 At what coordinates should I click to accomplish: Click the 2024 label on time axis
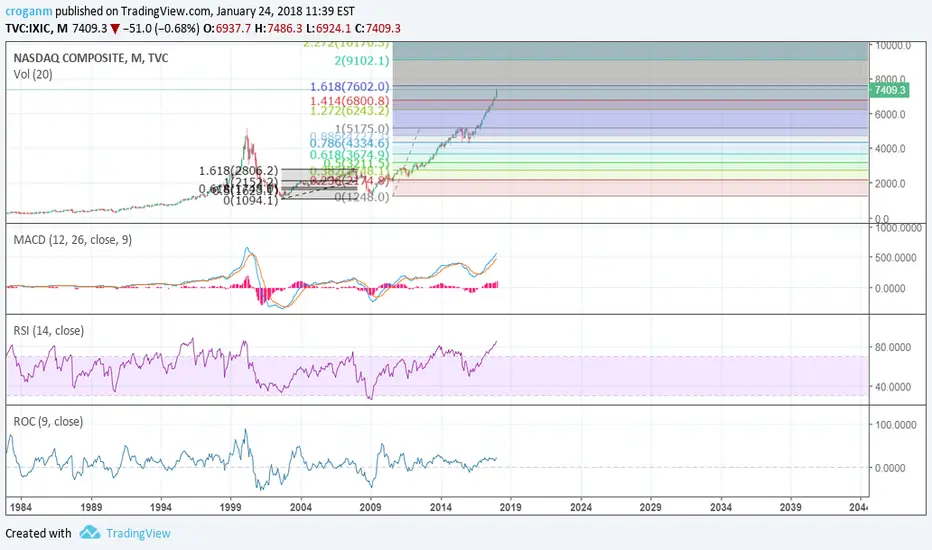581,507
